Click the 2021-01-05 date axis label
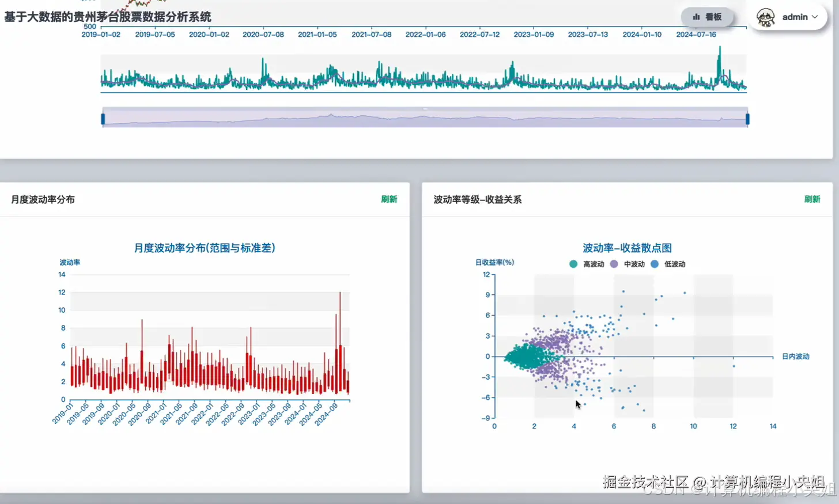Screen dimensions: 839x504 click(318, 35)
